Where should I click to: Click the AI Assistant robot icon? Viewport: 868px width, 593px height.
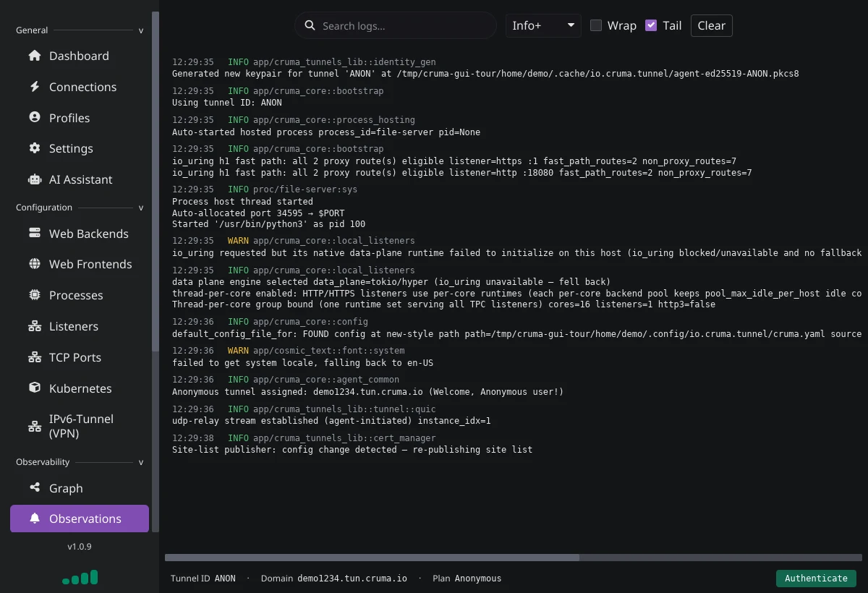[x=34, y=179]
